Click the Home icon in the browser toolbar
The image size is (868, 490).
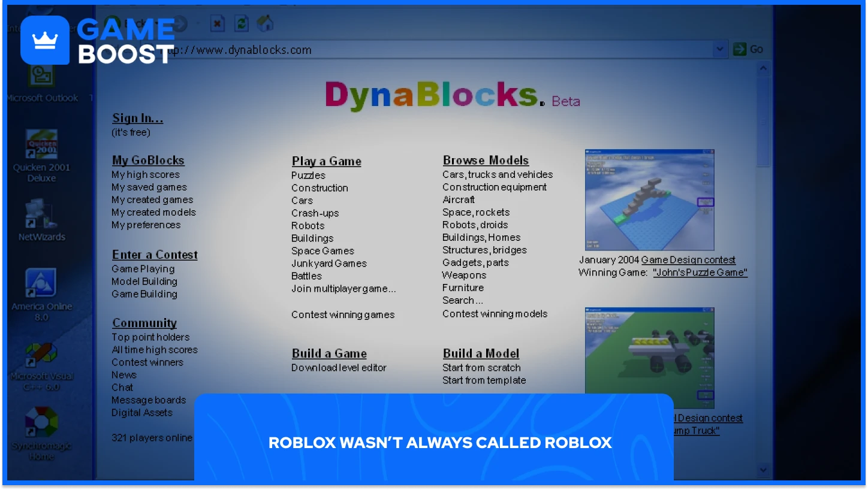[264, 23]
